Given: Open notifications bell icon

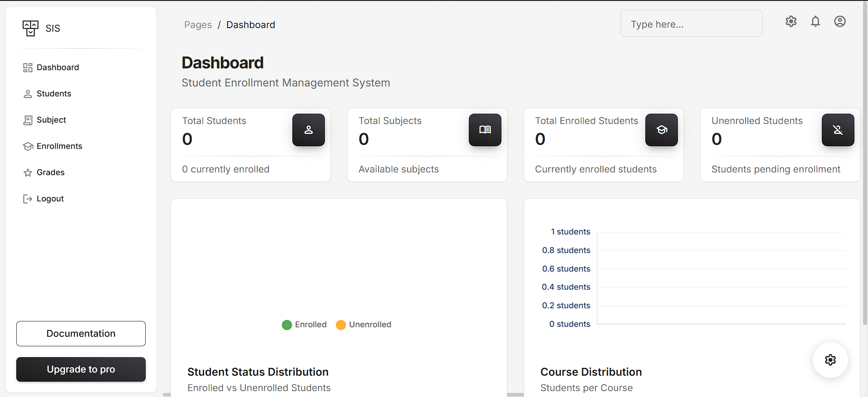Looking at the screenshot, I should click(x=816, y=21).
